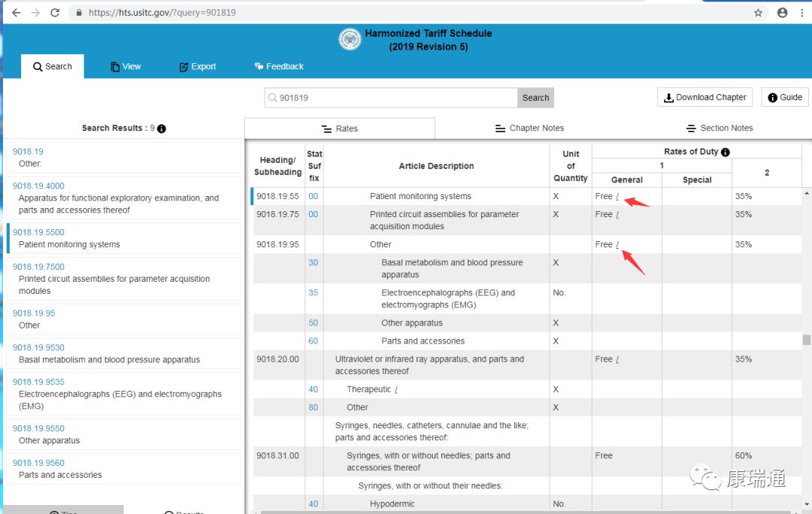Open the browser three-dot menu
Image resolution: width=812 pixels, height=514 pixels.
coord(802,13)
